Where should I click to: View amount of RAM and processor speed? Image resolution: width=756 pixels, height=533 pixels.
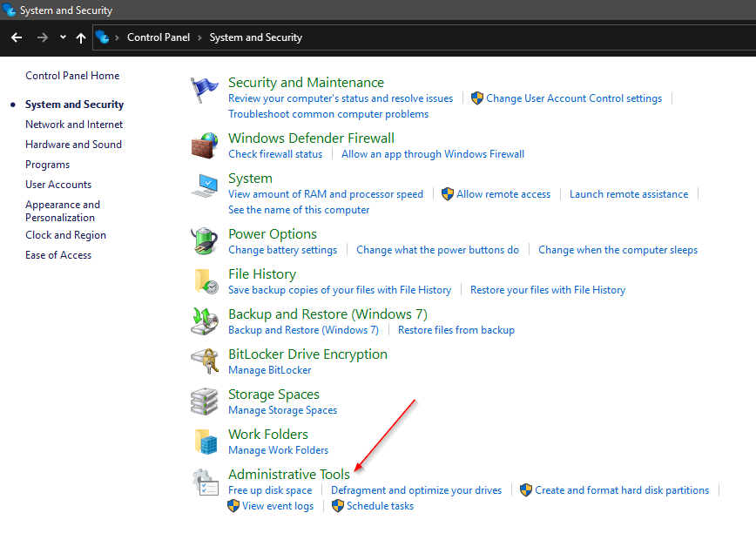pyautogui.click(x=326, y=194)
